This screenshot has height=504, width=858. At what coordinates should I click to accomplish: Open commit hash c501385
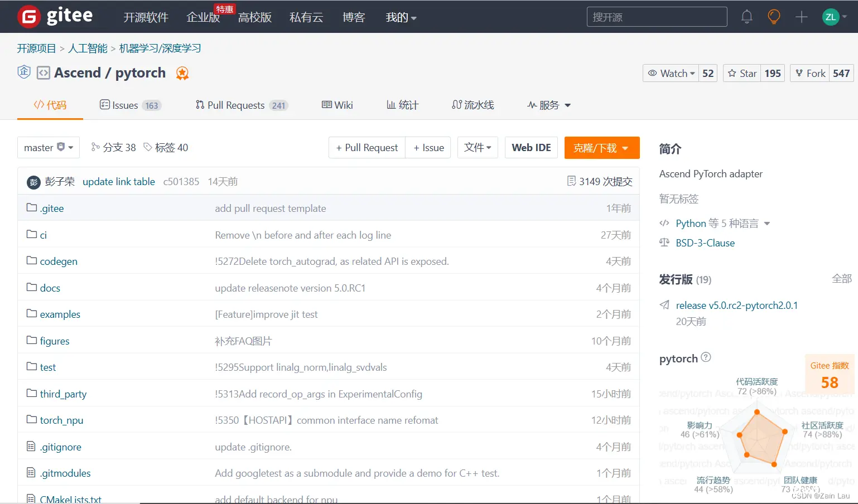coord(181,181)
